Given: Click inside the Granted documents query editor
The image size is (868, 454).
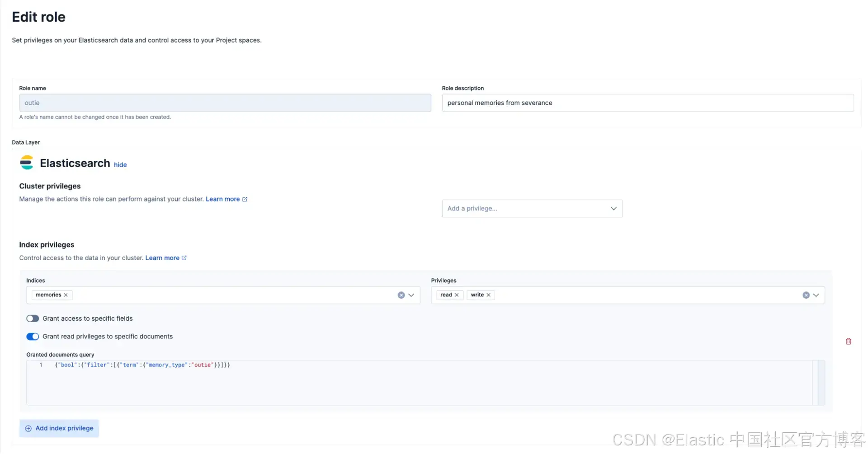Looking at the screenshot, I should [x=419, y=383].
